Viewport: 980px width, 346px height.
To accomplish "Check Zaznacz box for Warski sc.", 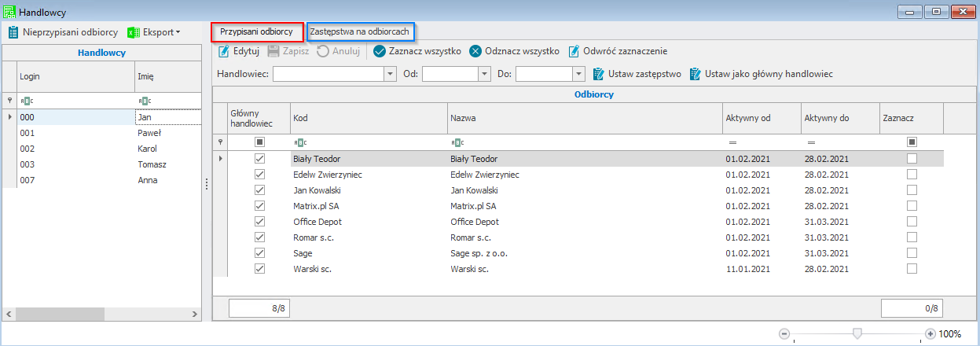I will coord(912,269).
